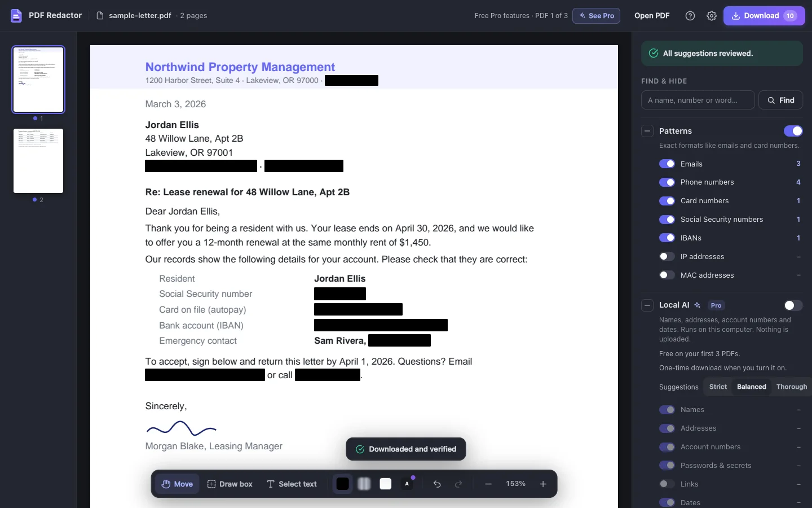Image resolution: width=812 pixels, height=508 pixels.
Task: Click the undo arrow icon
Action: 437,484
